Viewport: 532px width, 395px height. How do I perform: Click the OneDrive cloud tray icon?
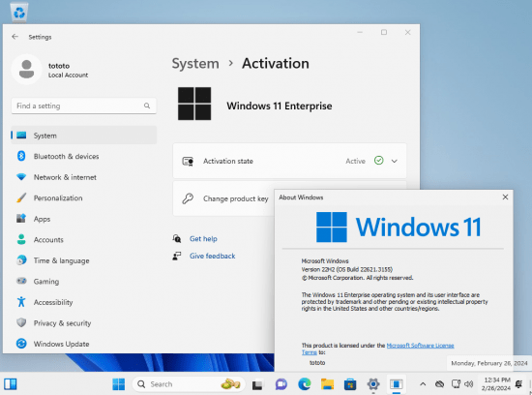coord(439,384)
